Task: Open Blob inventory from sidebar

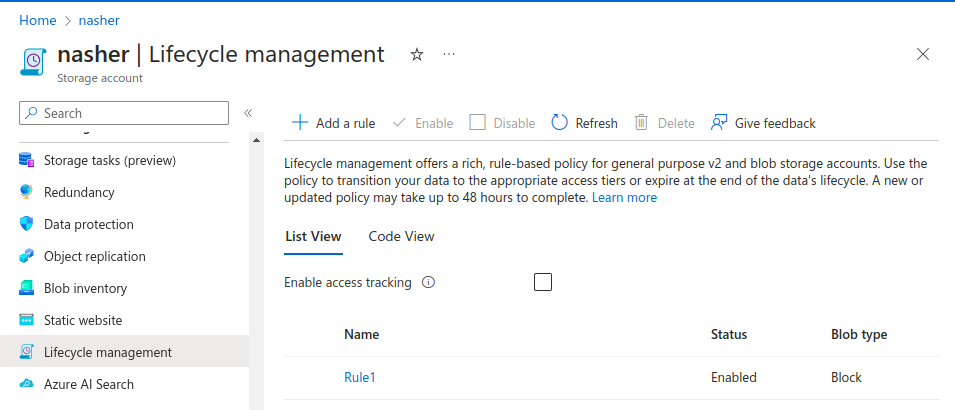Action: [x=85, y=288]
